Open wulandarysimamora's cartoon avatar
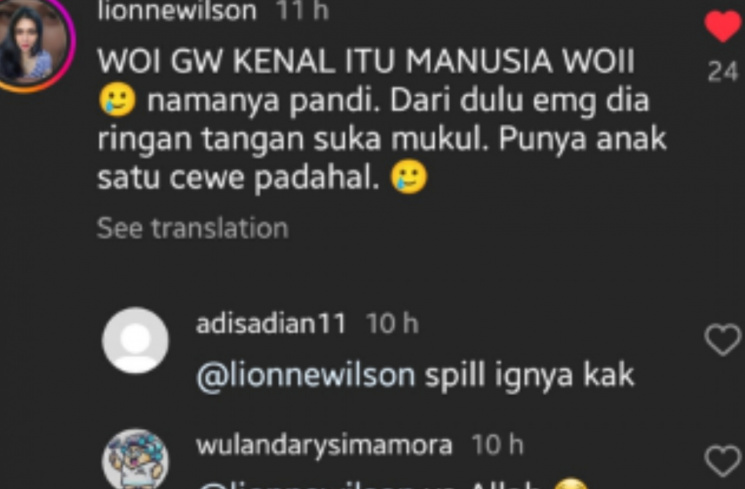The height and width of the screenshot is (489, 745). tap(135, 459)
